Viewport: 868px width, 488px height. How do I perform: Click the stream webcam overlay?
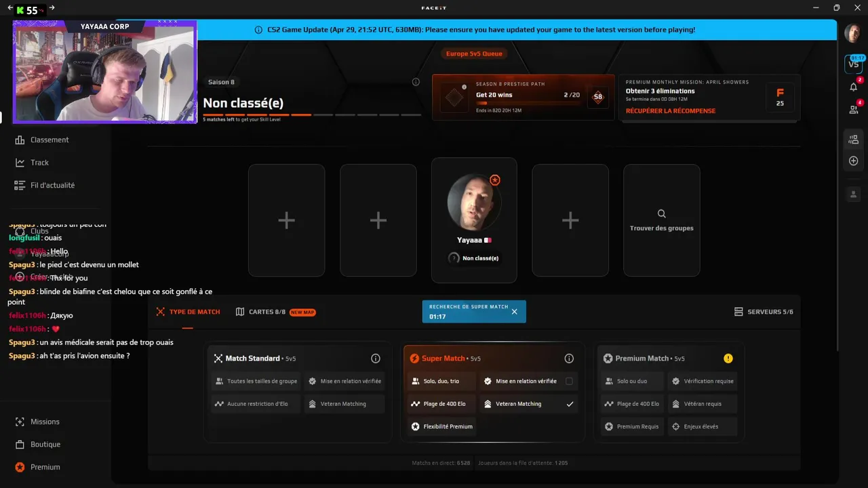coord(105,72)
